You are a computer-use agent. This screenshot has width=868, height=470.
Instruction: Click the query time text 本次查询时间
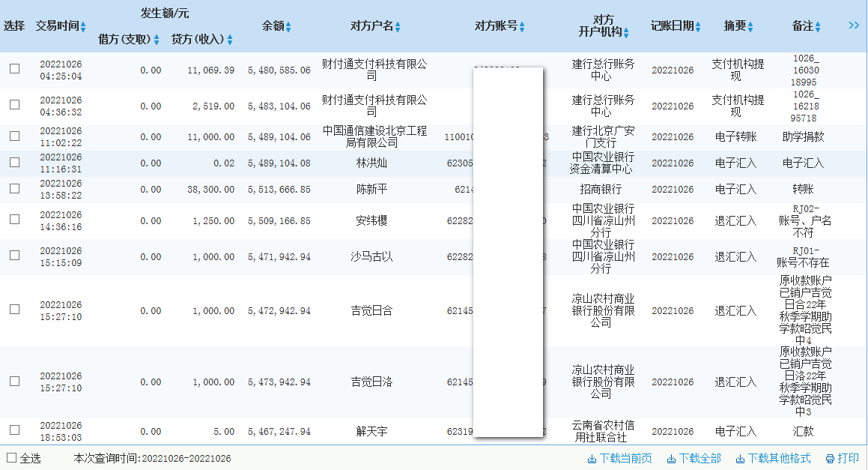[152, 458]
